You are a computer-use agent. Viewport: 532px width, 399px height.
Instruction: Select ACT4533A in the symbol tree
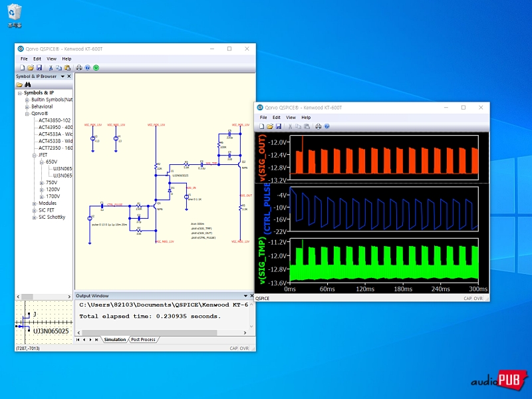tap(55, 134)
